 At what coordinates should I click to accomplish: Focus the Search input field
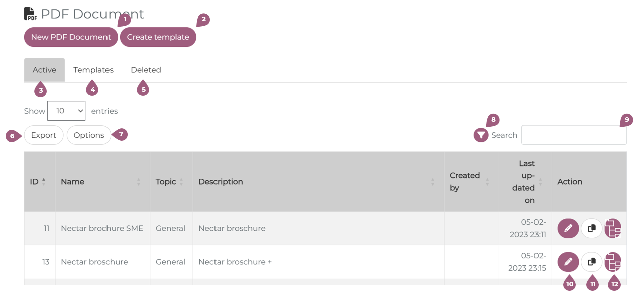coord(574,135)
